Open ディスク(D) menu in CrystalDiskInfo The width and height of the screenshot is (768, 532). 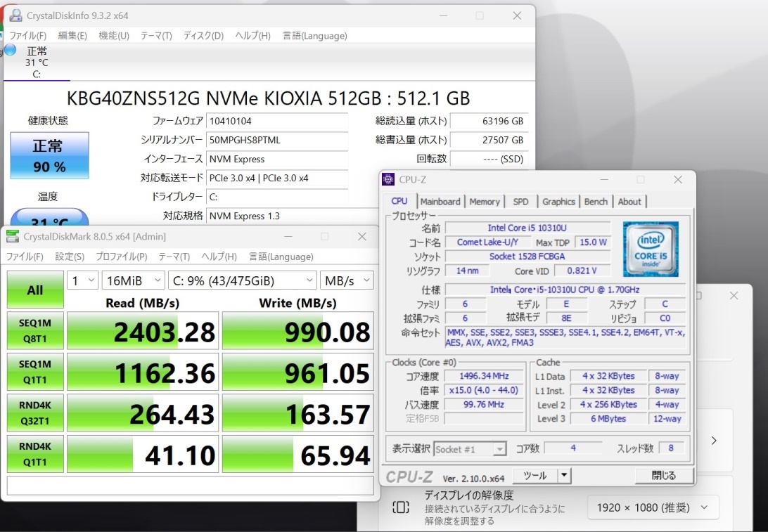click(203, 36)
